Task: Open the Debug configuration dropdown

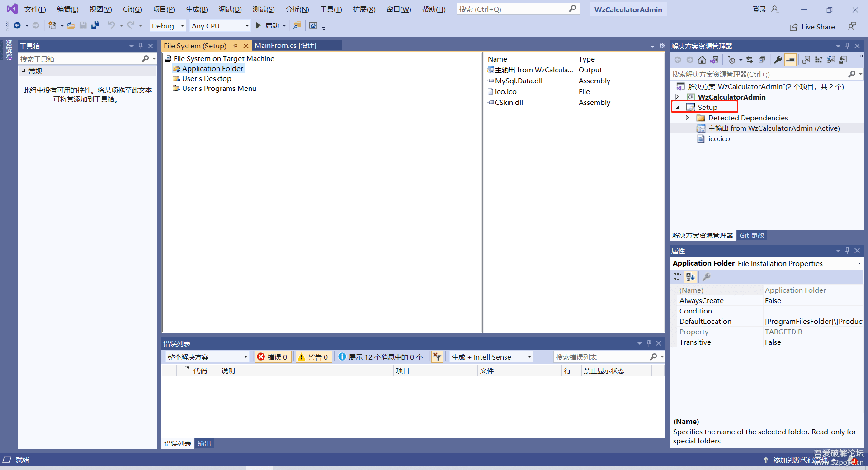Action: coord(168,26)
